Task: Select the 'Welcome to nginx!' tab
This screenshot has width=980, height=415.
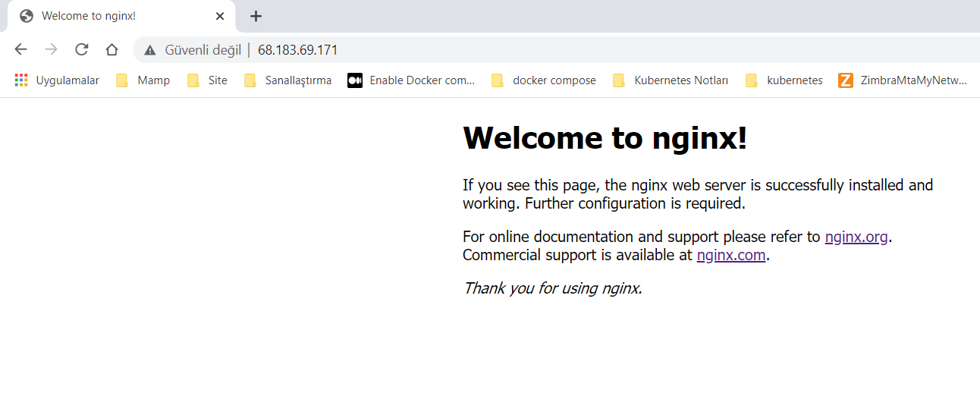Action: [x=121, y=16]
